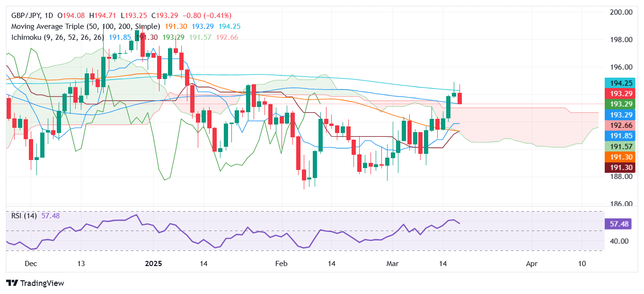Click the Dec marker on time axis
Screen dimensions: 644x294
click(x=31, y=264)
